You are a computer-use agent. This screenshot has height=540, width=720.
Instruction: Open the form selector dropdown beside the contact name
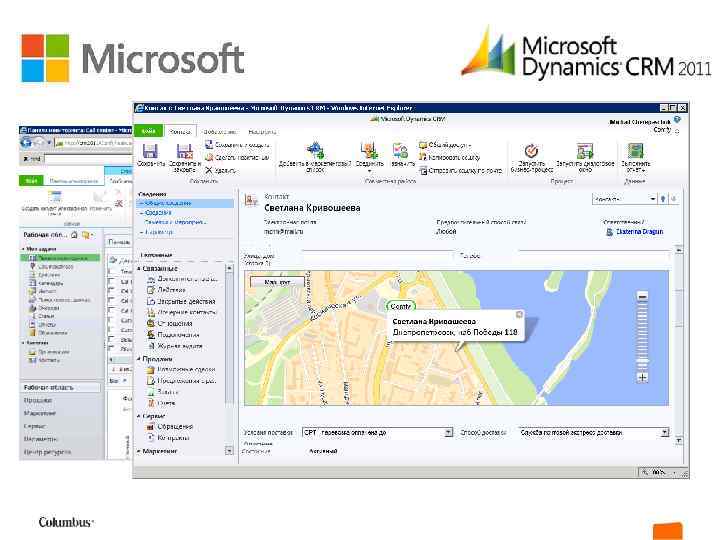(x=624, y=199)
